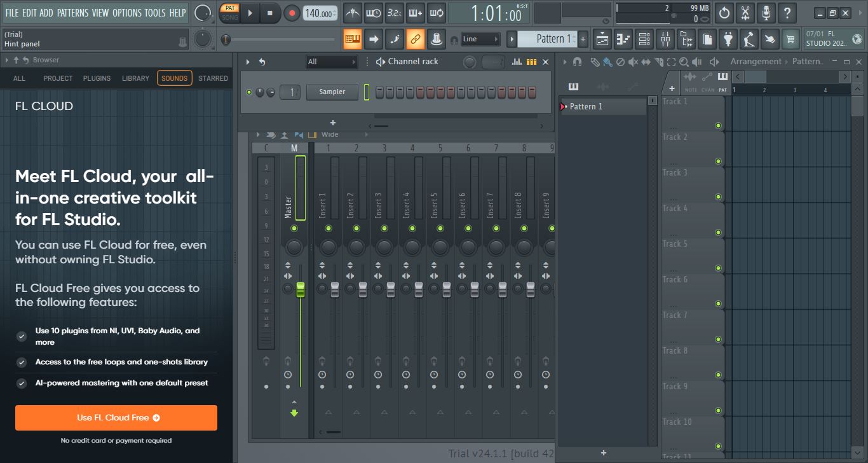Viewport: 868px width, 463px height.
Task: Open the OPTIONS menu
Action: coord(127,13)
